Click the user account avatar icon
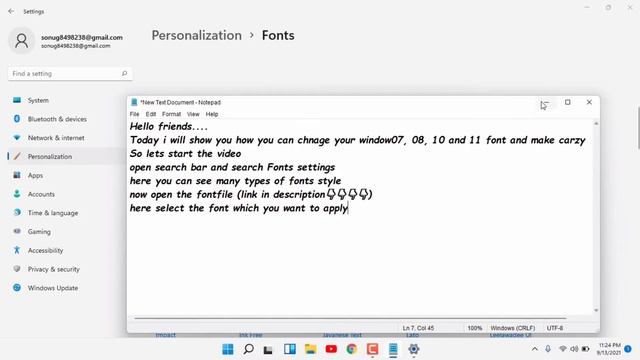 coord(21,40)
